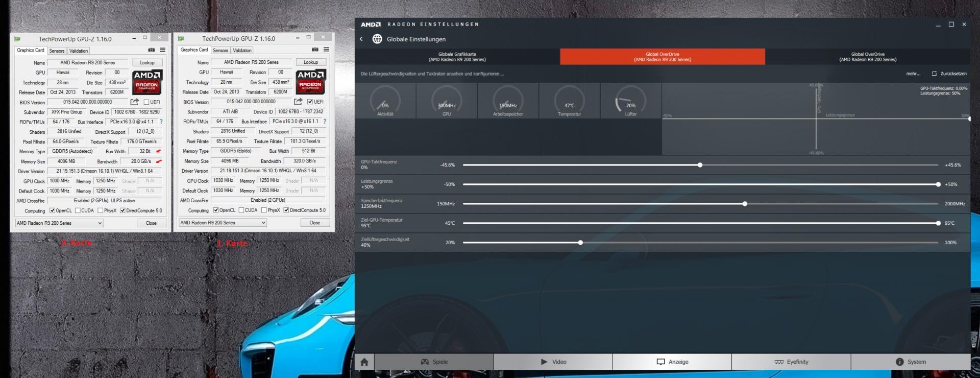Open the Video section
The height and width of the screenshot is (378, 980).
[553, 362]
